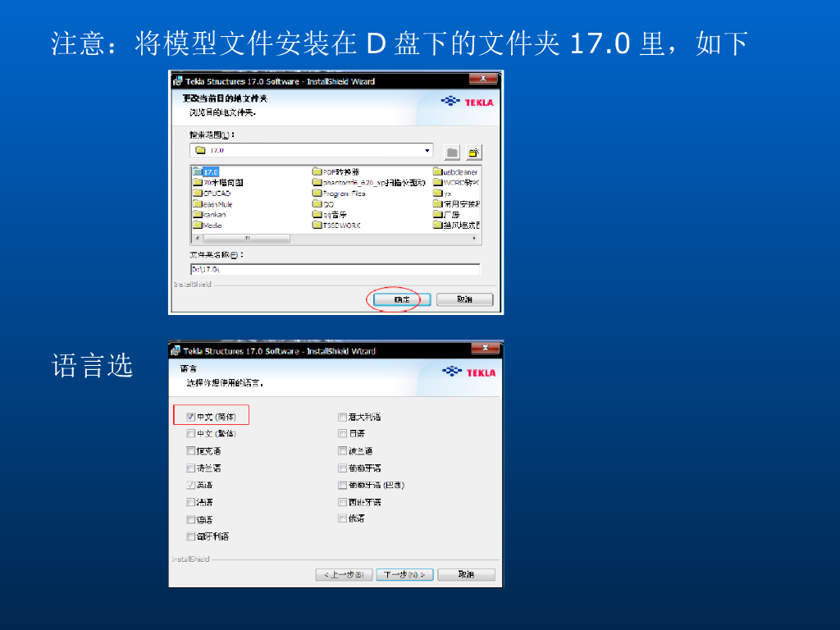Select the PDF转换器 folder
The height and width of the screenshot is (630, 840).
click(336, 172)
